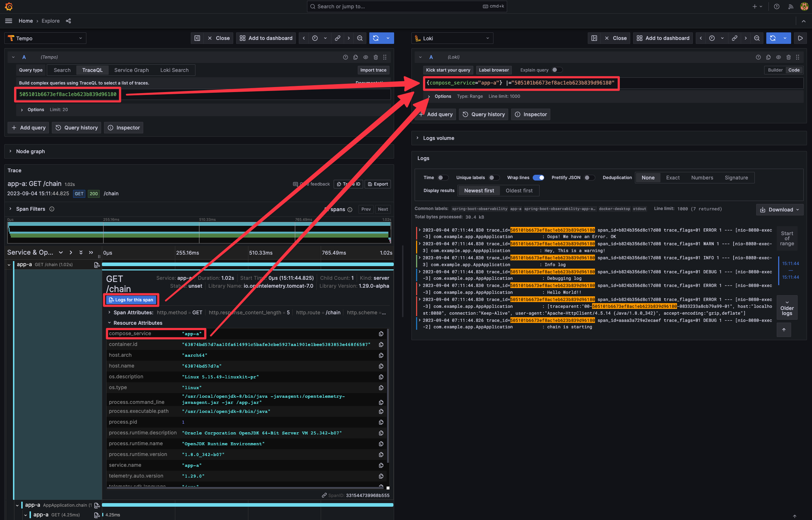Expand the Resource Attributes section
This screenshot has width=812, height=520.
click(x=109, y=323)
